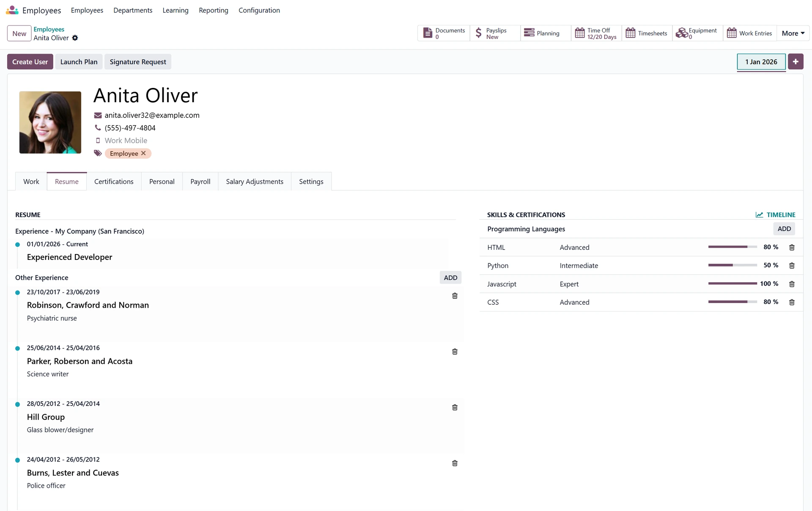Select the Resume tab
812x511 pixels.
click(67, 181)
